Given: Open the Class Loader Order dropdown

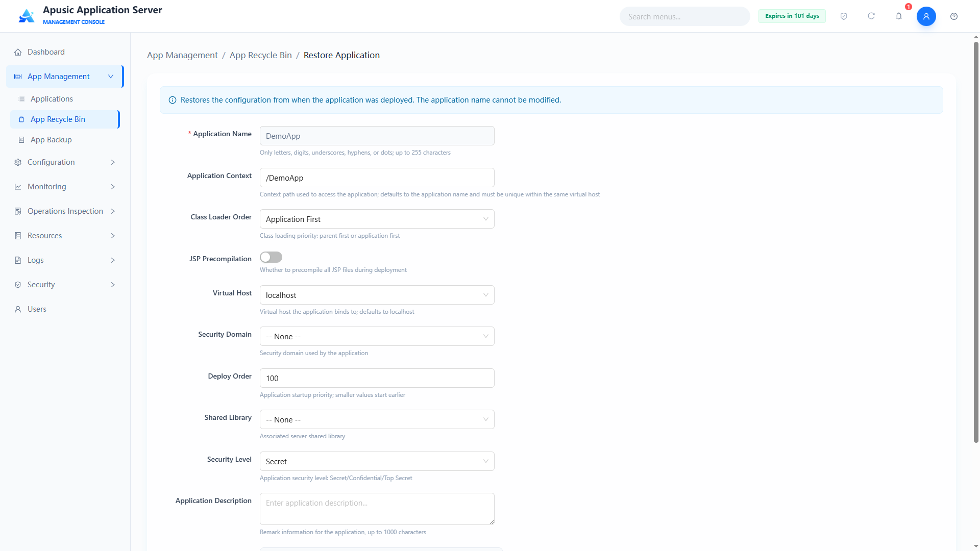Looking at the screenshot, I should coord(377,219).
